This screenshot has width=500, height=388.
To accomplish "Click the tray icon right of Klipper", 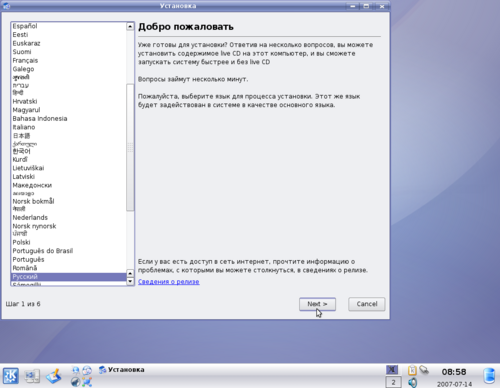I will click(424, 370).
